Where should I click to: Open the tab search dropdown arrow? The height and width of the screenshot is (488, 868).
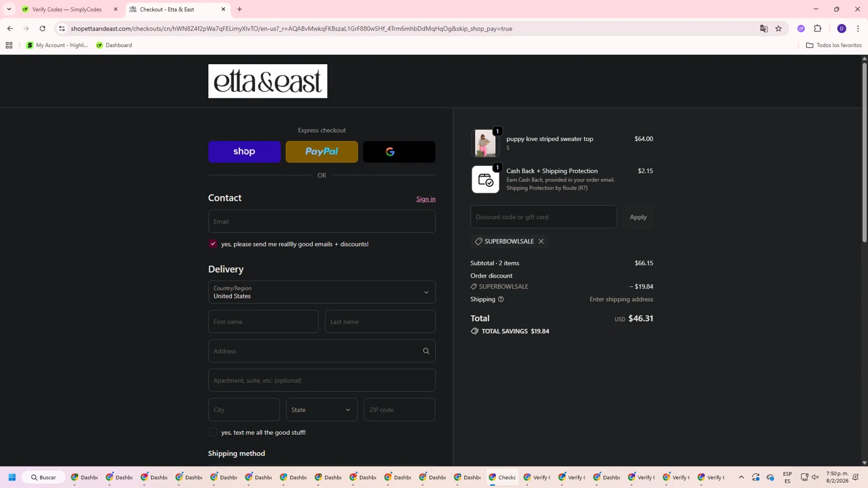[9, 9]
